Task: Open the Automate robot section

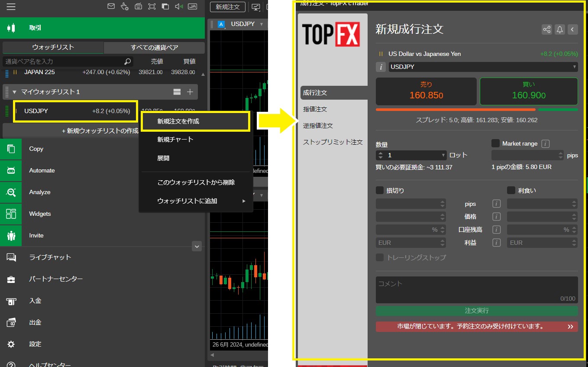Action: (102, 170)
